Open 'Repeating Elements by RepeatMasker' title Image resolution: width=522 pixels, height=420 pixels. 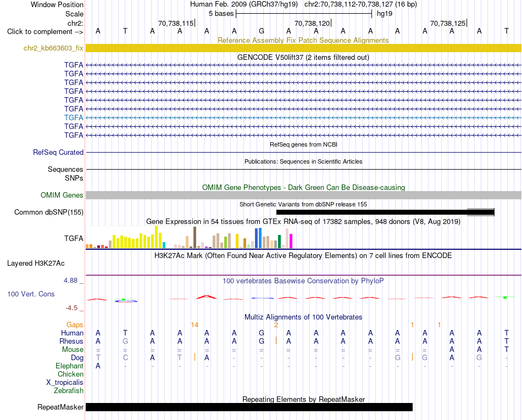(303, 399)
